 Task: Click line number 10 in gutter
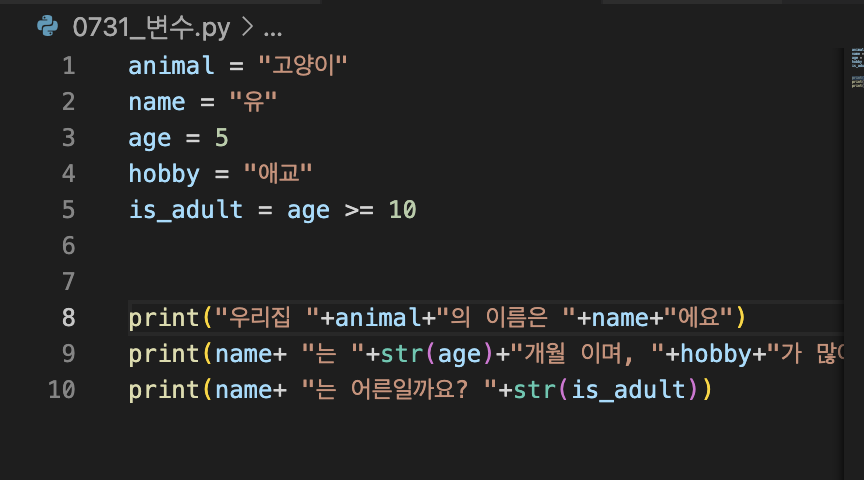point(62,390)
